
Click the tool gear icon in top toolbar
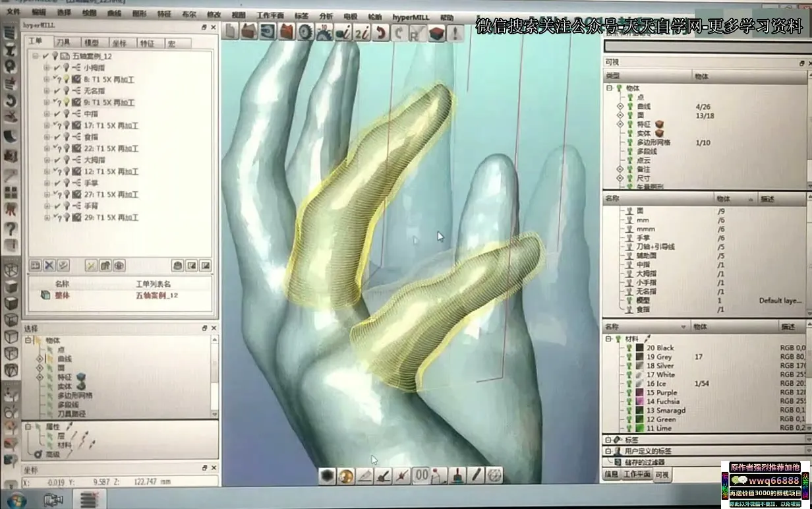click(x=305, y=32)
